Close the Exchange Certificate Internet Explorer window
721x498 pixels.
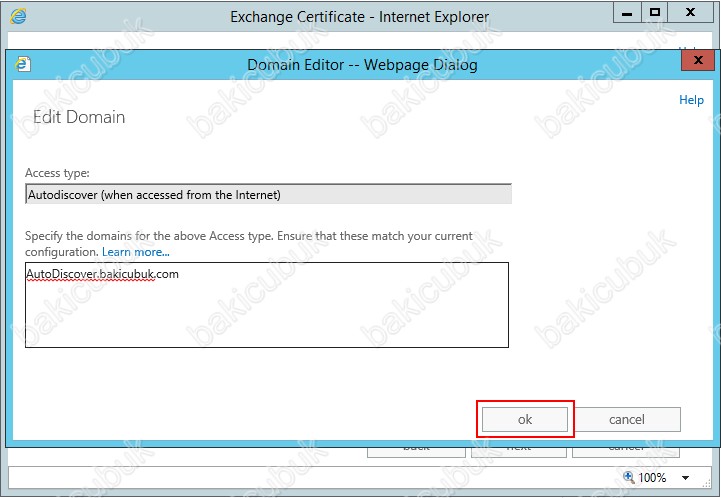point(690,13)
